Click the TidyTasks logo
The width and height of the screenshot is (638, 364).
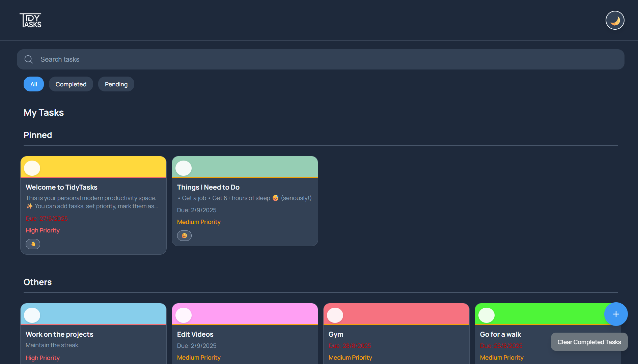click(x=30, y=20)
